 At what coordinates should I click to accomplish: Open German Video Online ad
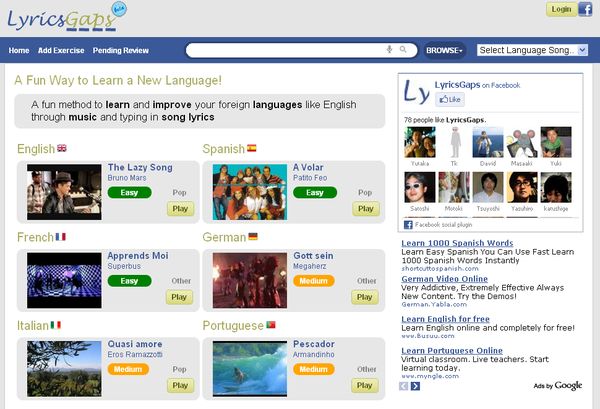point(445,279)
